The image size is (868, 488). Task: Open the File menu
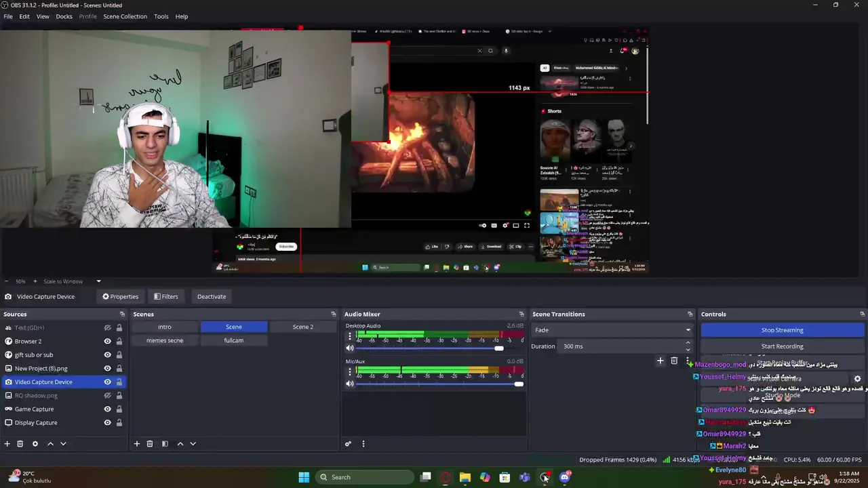point(8,16)
